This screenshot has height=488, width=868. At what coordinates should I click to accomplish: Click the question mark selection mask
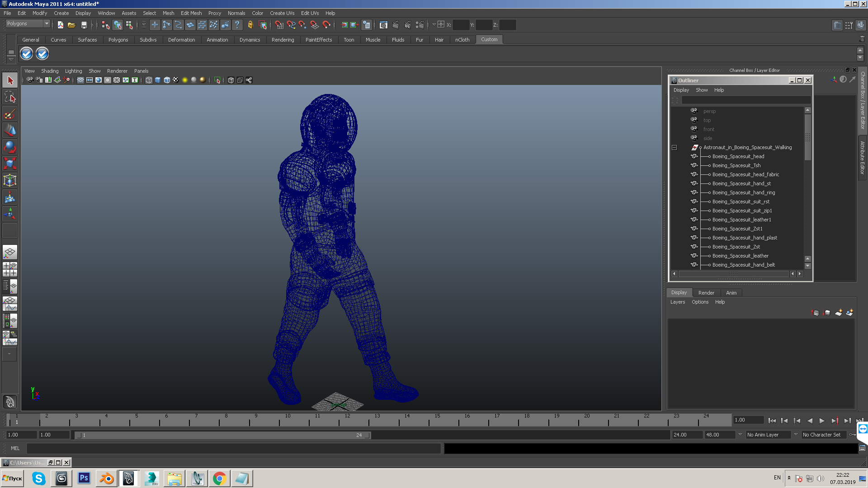click(x=237, y=25)
